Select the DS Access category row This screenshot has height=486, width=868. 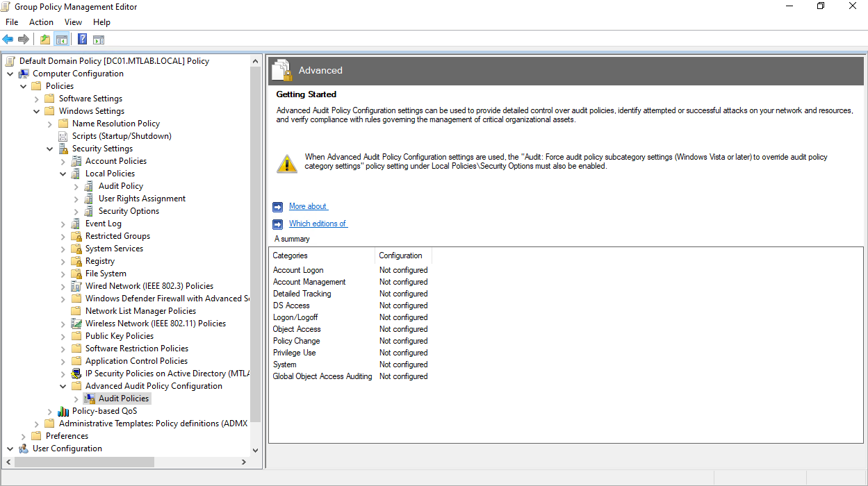(350, 305)
